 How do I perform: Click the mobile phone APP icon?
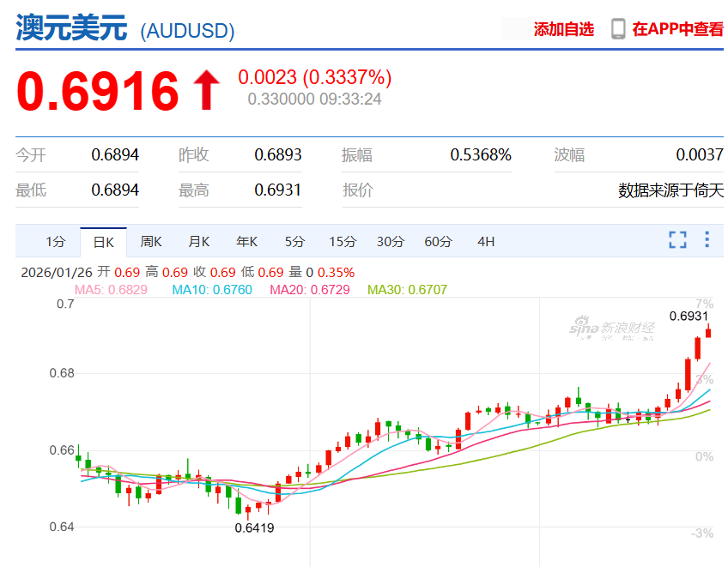617,29
